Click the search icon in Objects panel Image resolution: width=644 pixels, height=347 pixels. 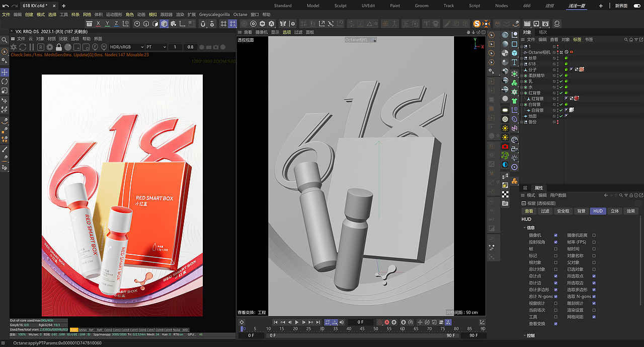(626, 39)
